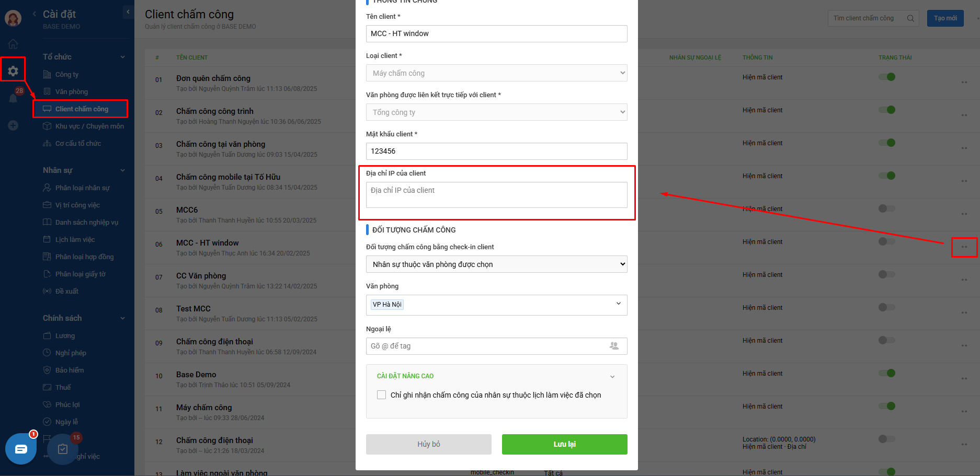The image size is (980, 476).
Task: Check Chỉ ghi nhận chấm công theo lịch checkbox
Action: tap(381, 395)
